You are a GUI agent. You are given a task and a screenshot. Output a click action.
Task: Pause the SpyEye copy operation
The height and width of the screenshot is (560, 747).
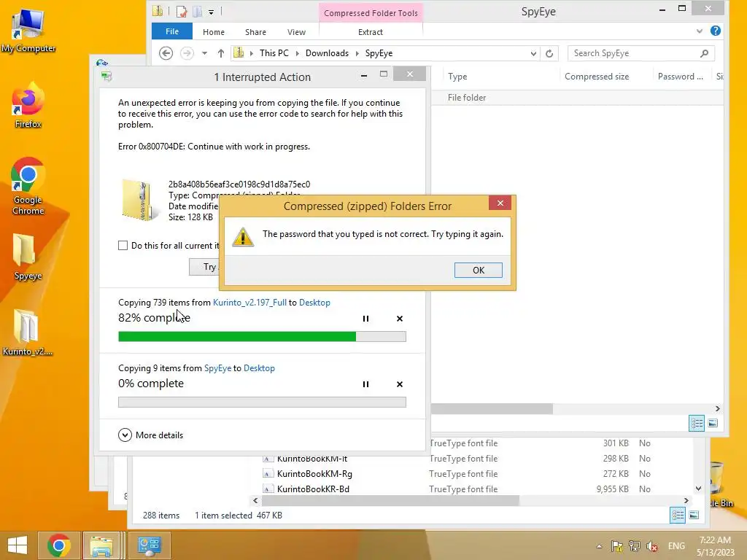pyautogui.click(x=365, y=384)
